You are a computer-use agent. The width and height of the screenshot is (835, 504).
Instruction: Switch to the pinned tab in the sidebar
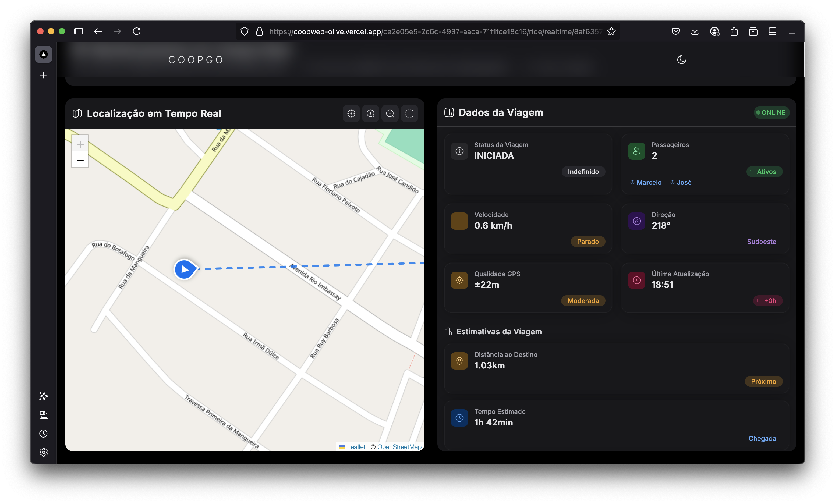coord(43,54)
